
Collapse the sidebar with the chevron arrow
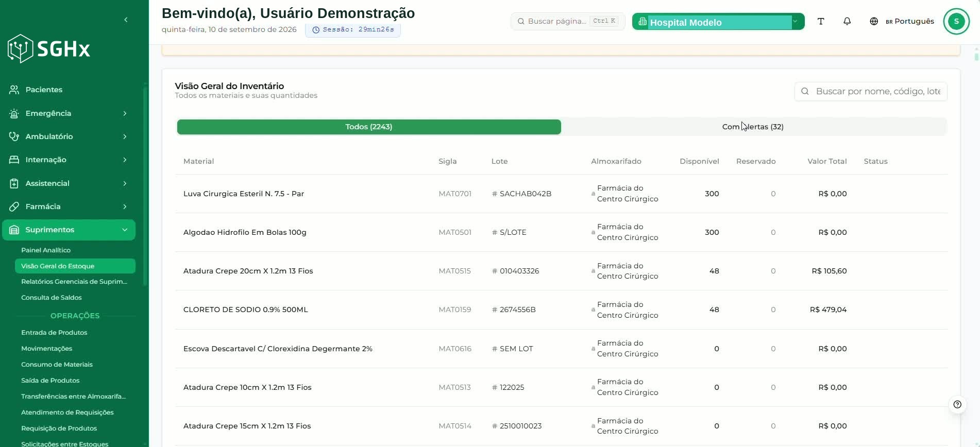click(126, 20)
